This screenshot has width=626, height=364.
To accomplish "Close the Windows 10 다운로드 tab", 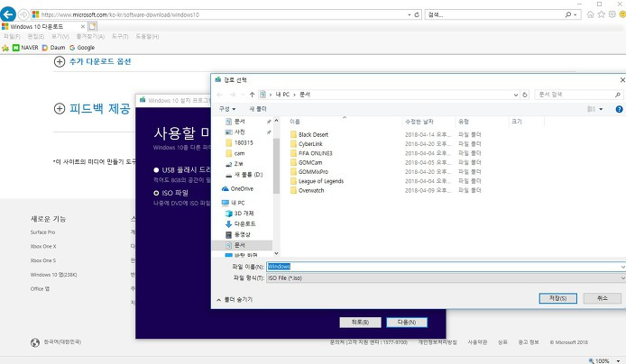I will tap(83, 27).
